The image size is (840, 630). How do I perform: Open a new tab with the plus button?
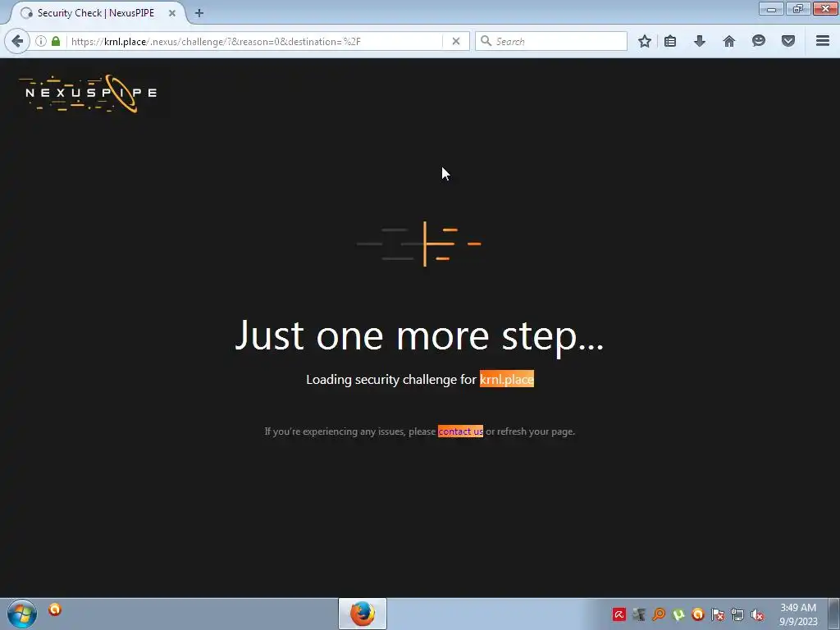[x=199, y=13]
